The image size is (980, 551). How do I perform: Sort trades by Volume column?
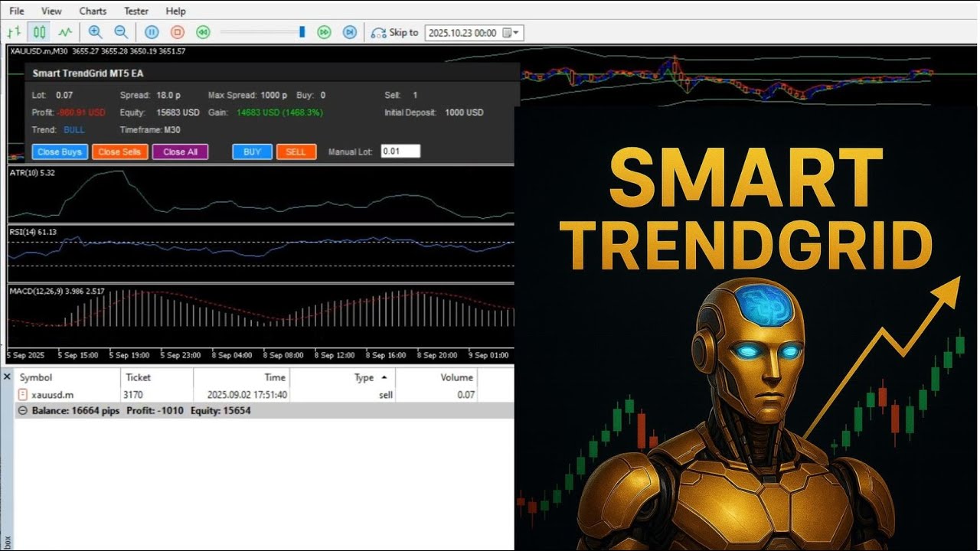point(437,377)
